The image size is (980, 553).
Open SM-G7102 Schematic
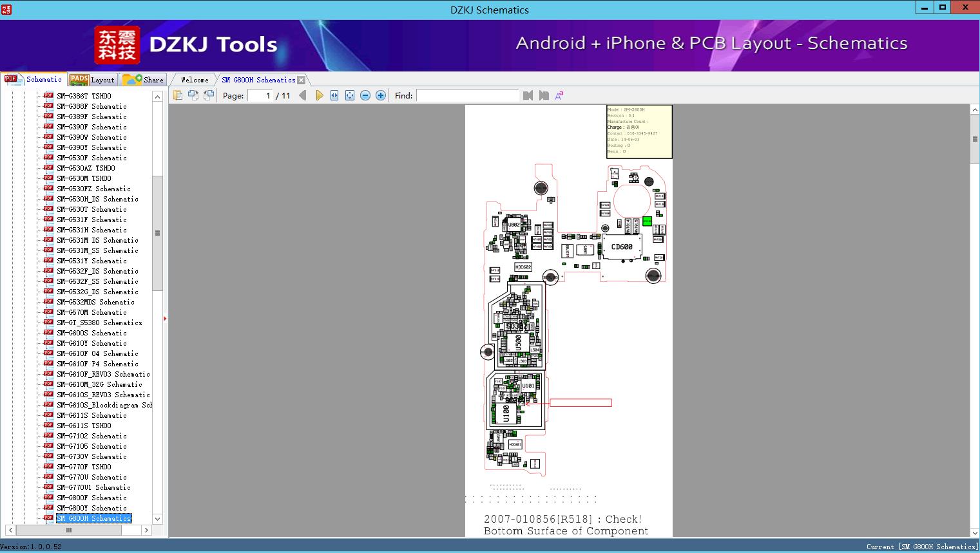91,436
